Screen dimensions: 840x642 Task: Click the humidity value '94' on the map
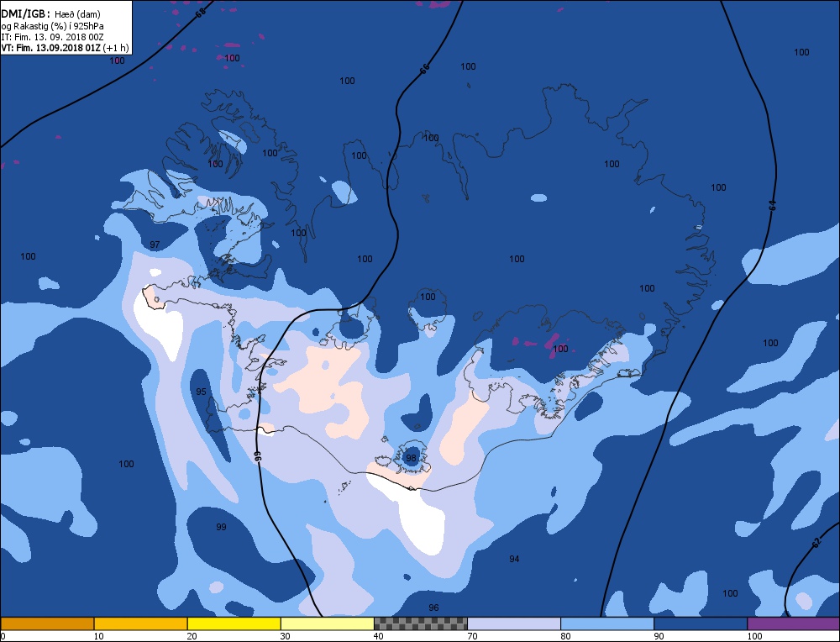(514, 559)
